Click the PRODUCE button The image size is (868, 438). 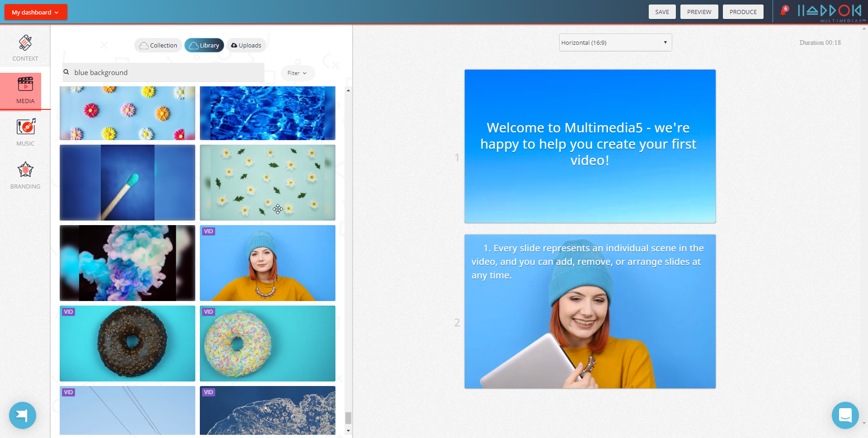pos(743,12)
